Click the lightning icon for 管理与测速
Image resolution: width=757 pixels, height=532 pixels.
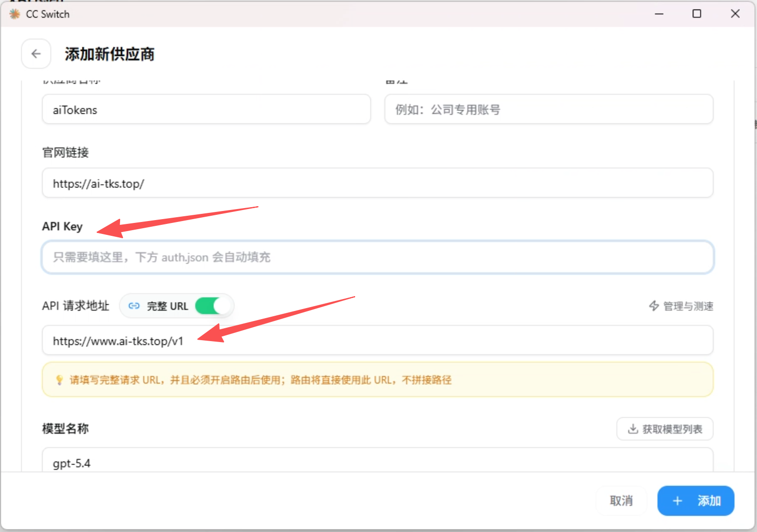[654, 306]
